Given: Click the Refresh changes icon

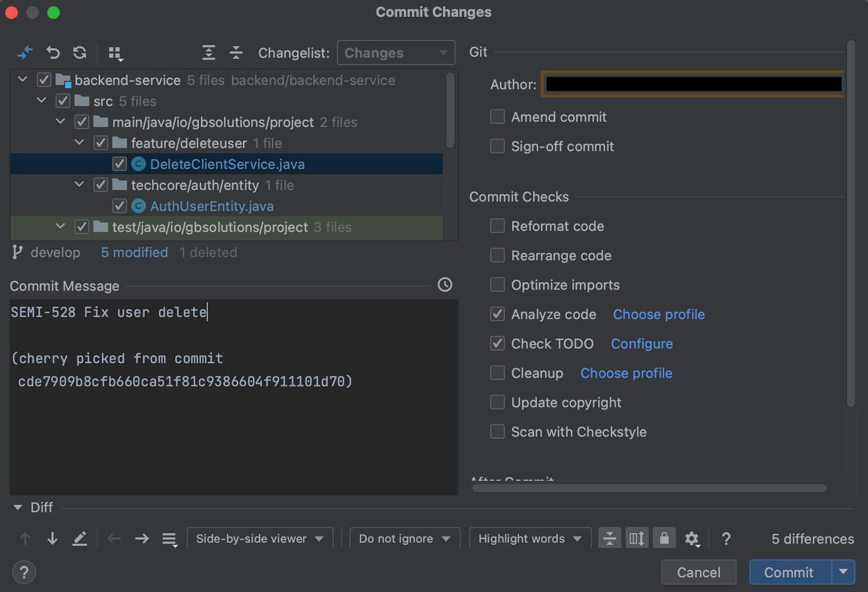Looking at the screenshot, I should [x=80, y=52].
